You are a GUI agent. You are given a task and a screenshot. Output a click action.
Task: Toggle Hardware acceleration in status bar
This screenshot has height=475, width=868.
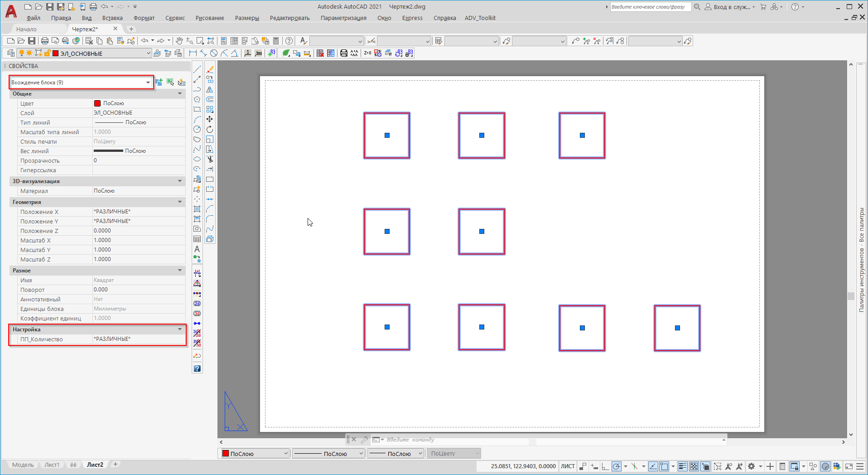[825, 466]
